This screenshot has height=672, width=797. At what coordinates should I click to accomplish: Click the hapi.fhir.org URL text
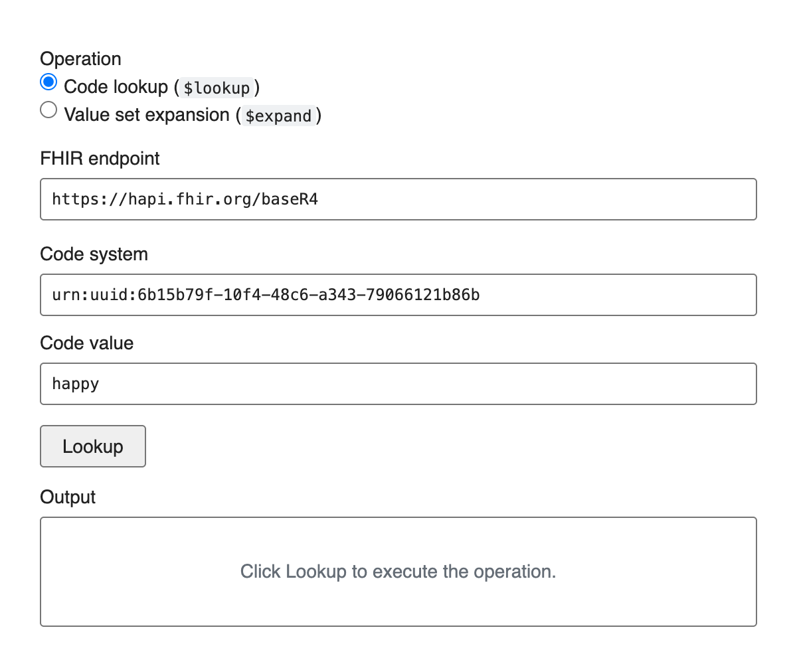pyautogui.click(x=185, y=199)
